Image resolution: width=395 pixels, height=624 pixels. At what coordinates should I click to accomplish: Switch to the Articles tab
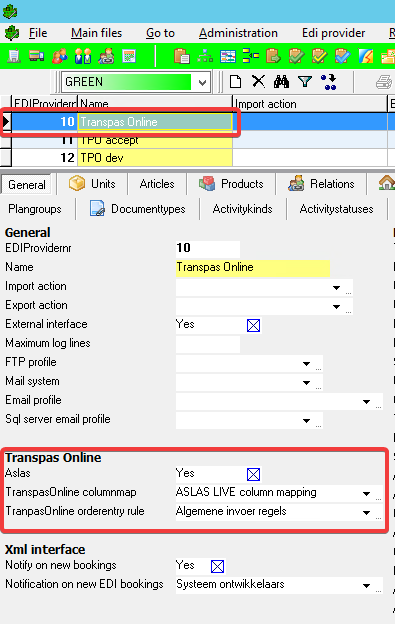click(x=157, y=184)
